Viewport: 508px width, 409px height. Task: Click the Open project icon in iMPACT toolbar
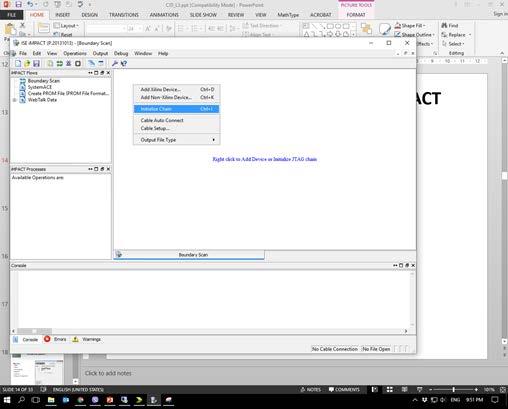coord(27,63)
